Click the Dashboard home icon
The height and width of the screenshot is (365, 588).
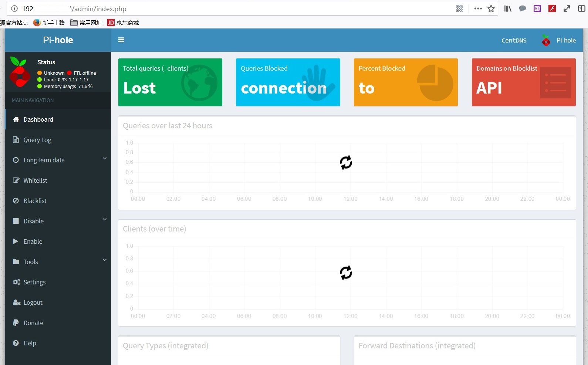coord(16,119)
